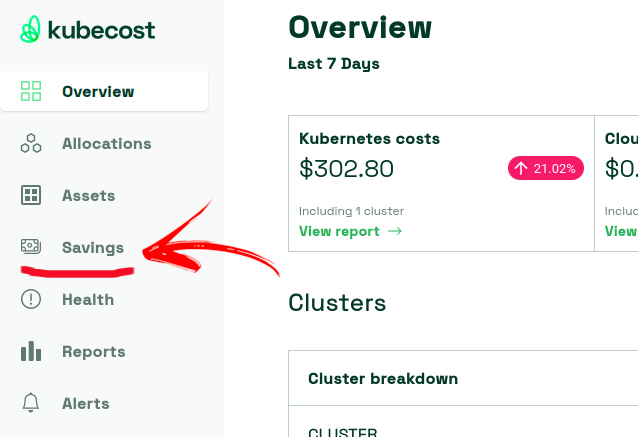Open Allocations via its hexagon cluster icon

click(x=31, y=143)
